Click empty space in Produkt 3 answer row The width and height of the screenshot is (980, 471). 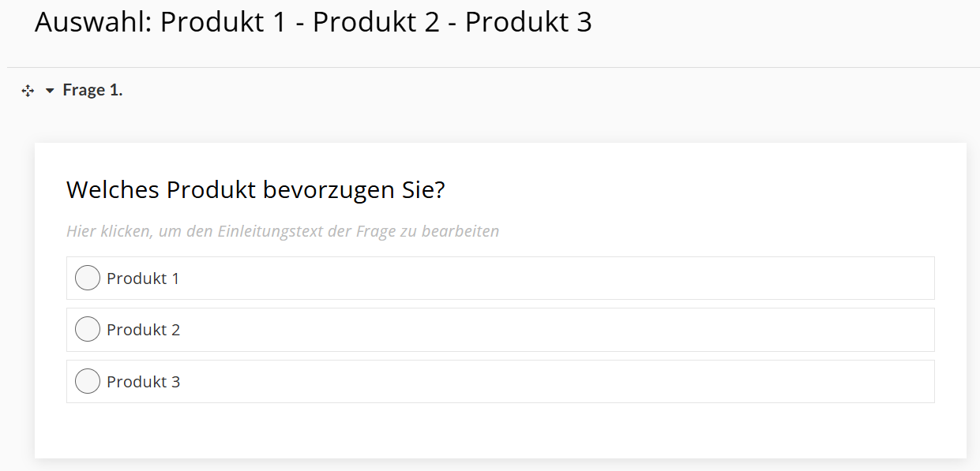click(x=553, y=382)
